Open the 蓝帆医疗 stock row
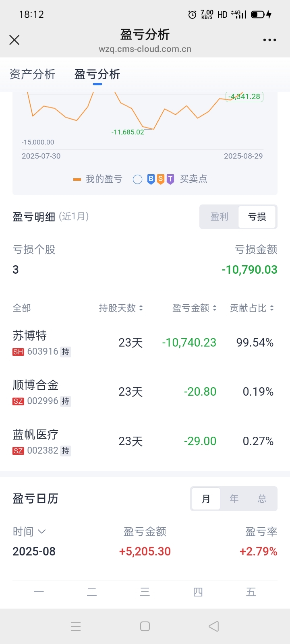 145,442
